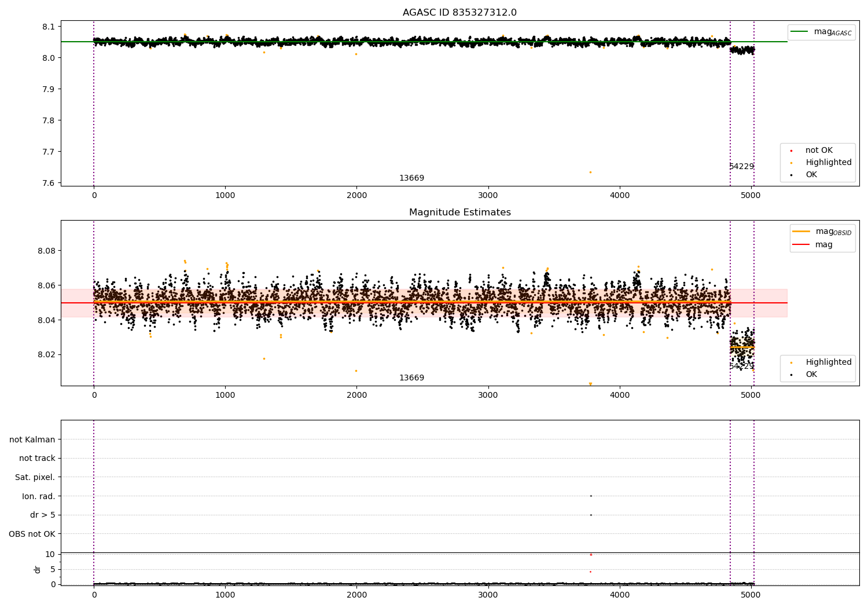The image size is (868, 608).
Task: Click the red 'not OK' legend marker
Action: [x=791, y=151]
